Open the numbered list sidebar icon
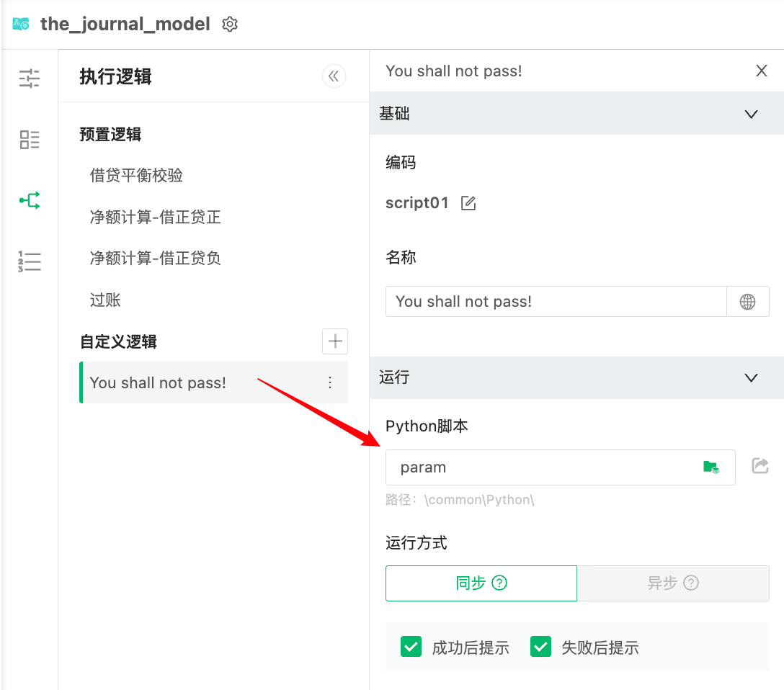 coord(30,261)
